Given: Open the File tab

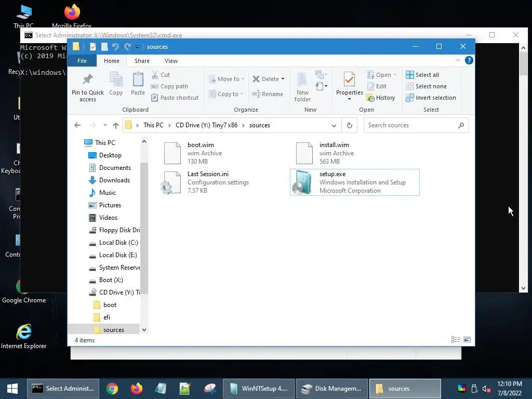Looking at the screenshot, I should [82, 61].
